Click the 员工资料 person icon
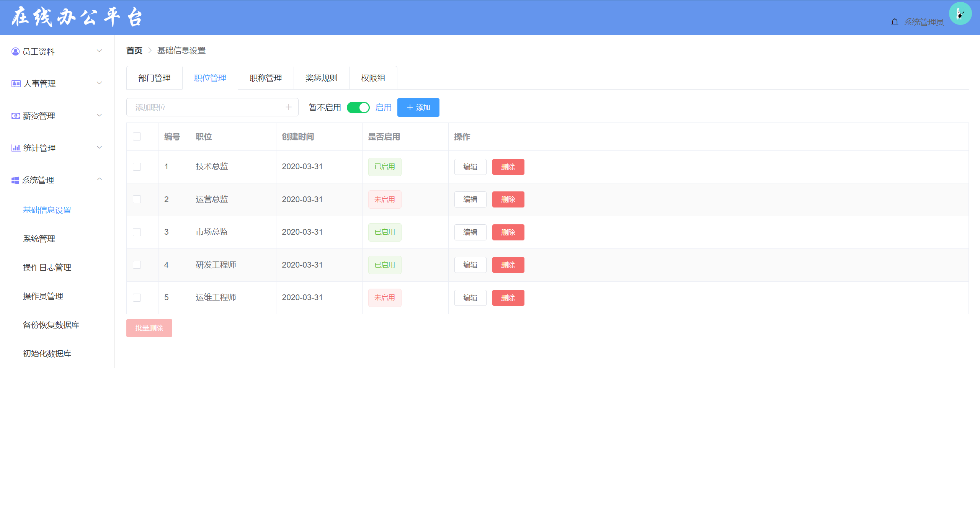This screenshot has height=526, width=980. pyautogui.click(x=15, y=51)
